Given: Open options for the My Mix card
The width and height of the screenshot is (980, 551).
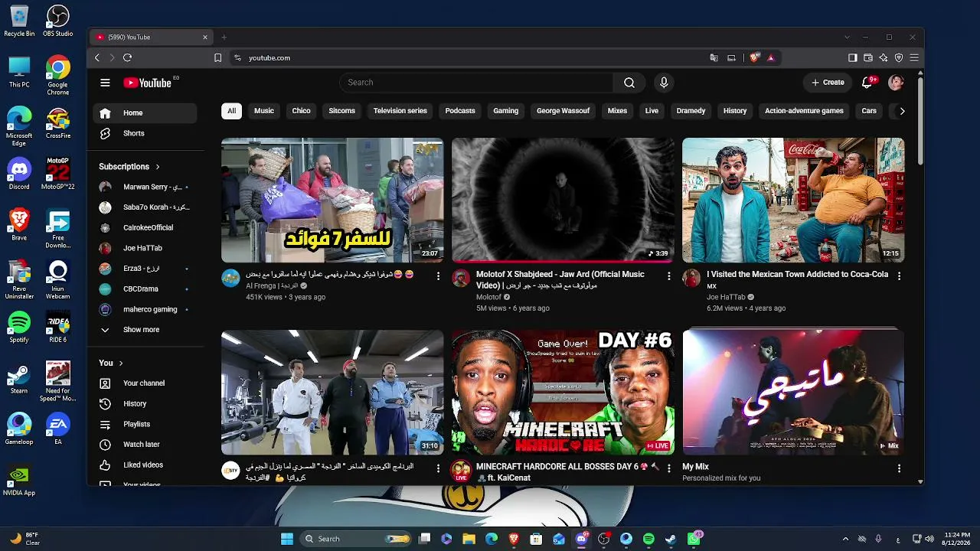Looking at the screenshot, I should point(899,468).
